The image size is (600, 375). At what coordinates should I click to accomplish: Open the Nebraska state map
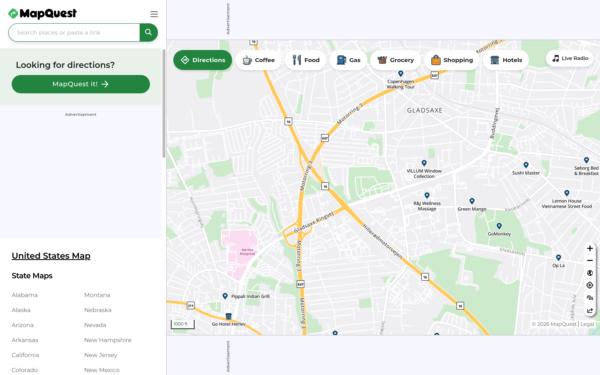[x=98, y=310]
